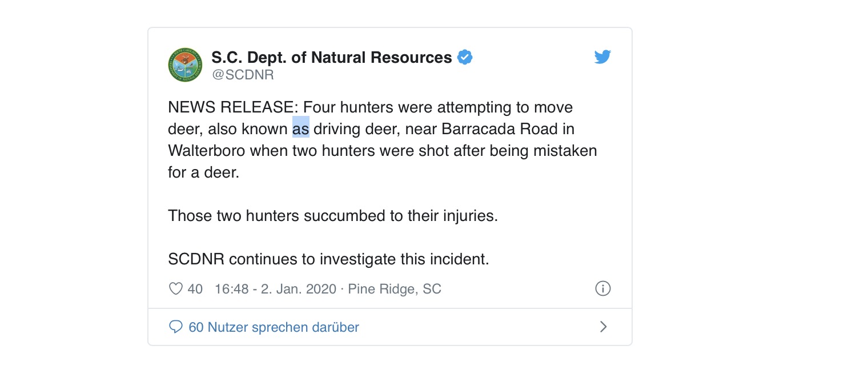Click the Twitter bird logo
The image size is (868, 386).
[602, 57]
